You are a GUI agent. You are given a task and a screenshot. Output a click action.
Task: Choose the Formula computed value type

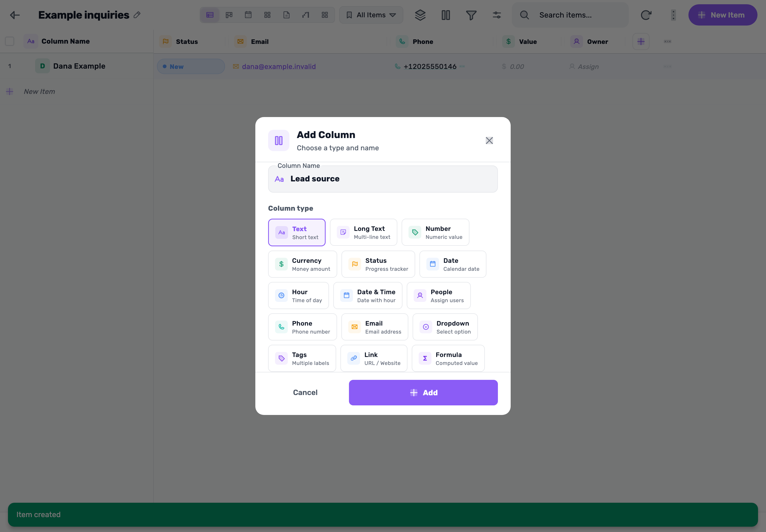448,358
